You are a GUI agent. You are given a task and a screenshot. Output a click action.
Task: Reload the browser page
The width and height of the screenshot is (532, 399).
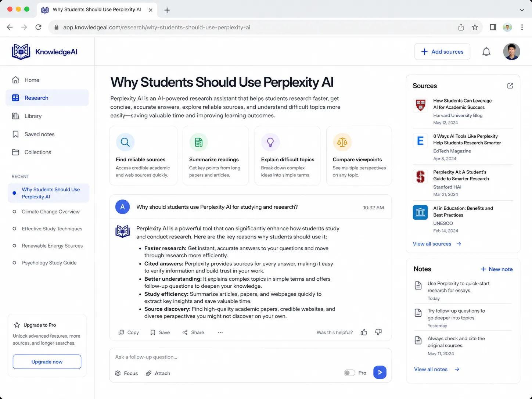pos(38,27)
